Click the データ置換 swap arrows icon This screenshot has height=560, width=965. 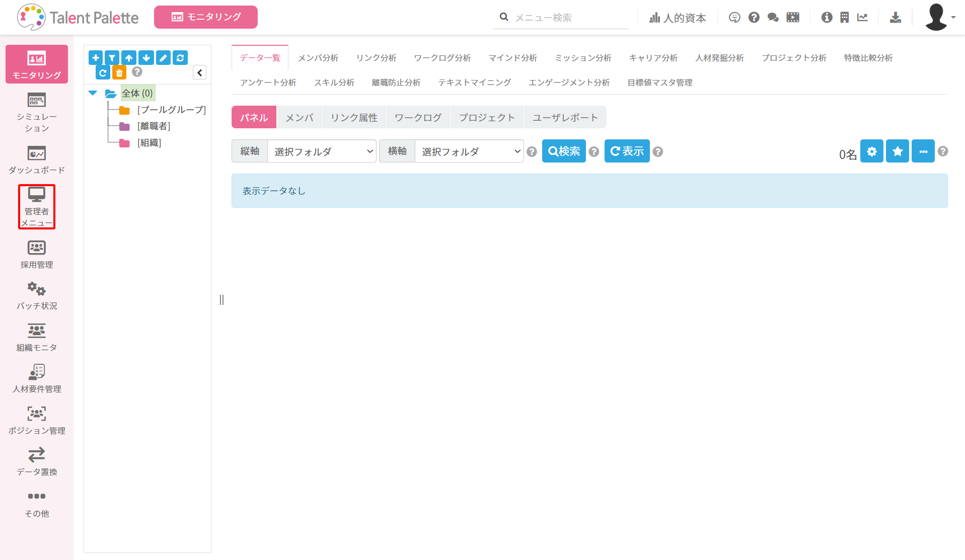[x=37, y=461]
